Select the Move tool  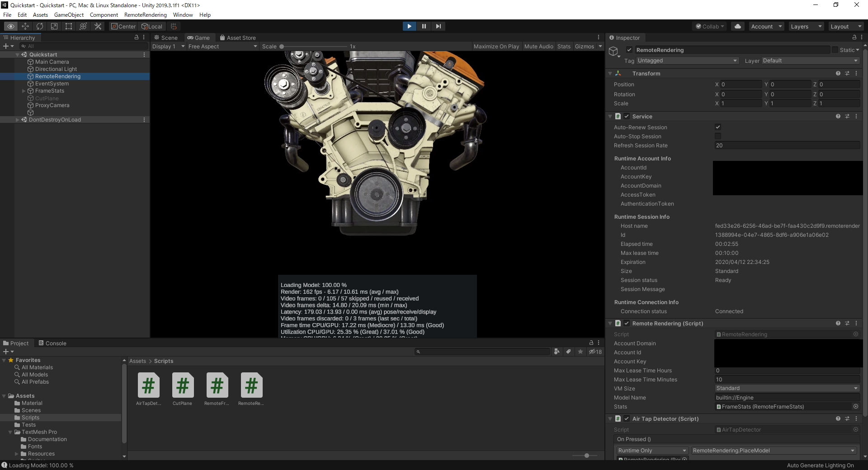25,26
